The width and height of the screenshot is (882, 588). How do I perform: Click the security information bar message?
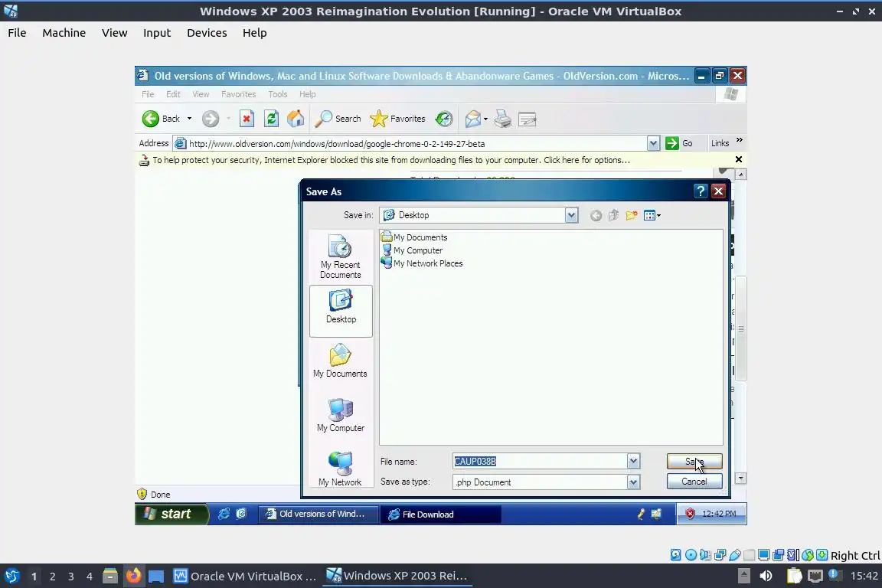(391, 160)
